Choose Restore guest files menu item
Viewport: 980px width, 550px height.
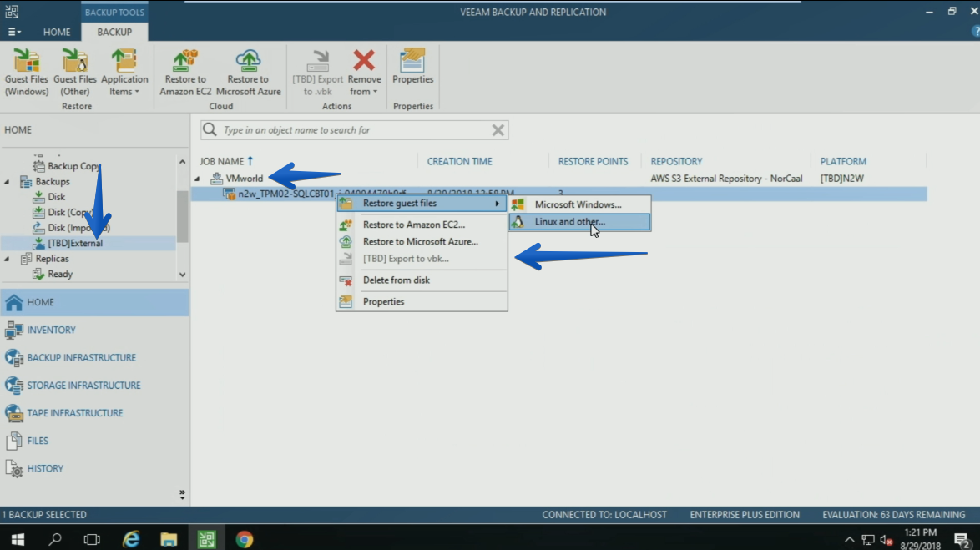(422, 203)
